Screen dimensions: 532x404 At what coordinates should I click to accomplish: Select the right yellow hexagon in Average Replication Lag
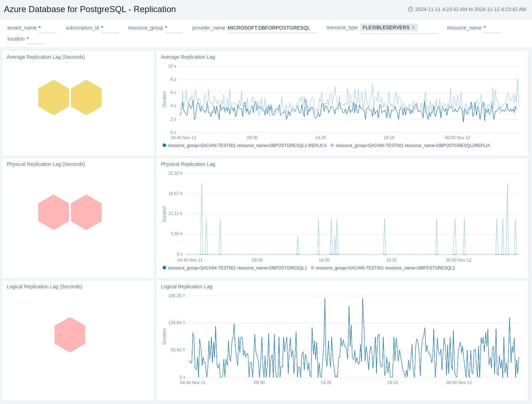tap(86, 98)
